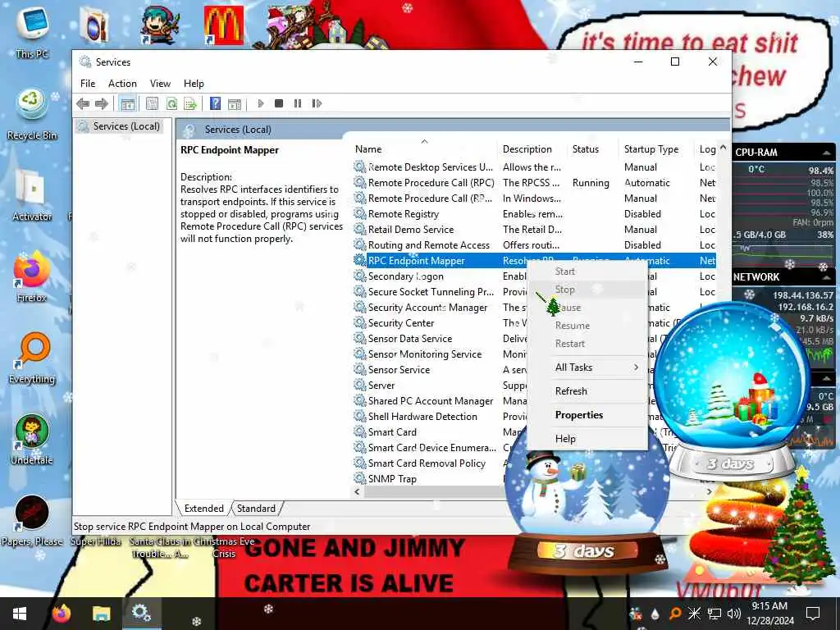Choose Refresh in the context menu
The image size is (840, 630).
tap(587, 391)
